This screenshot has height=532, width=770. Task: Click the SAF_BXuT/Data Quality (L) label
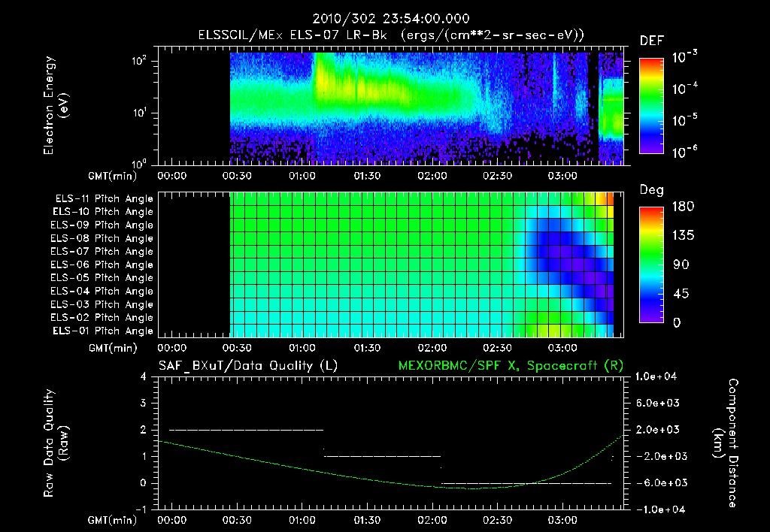click(248, 366)
